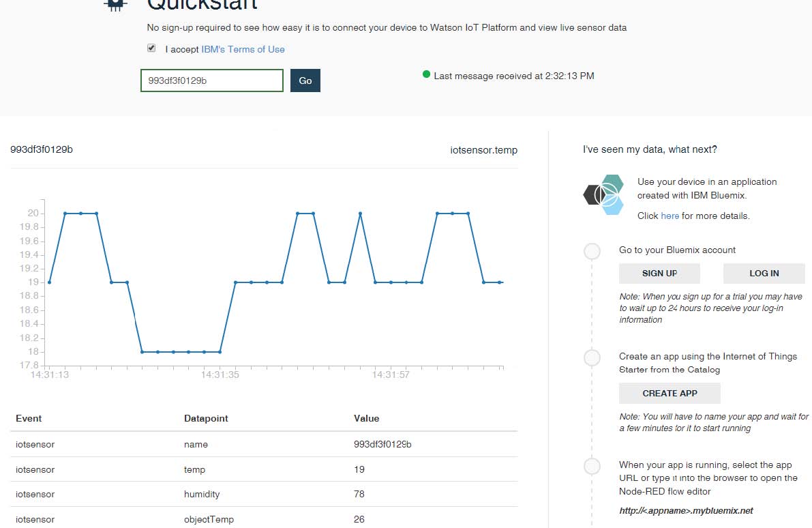This screenshot has width=812, height=528.
Task: Click the 14:31:35 time axis label
Action: tap(220, 375)
